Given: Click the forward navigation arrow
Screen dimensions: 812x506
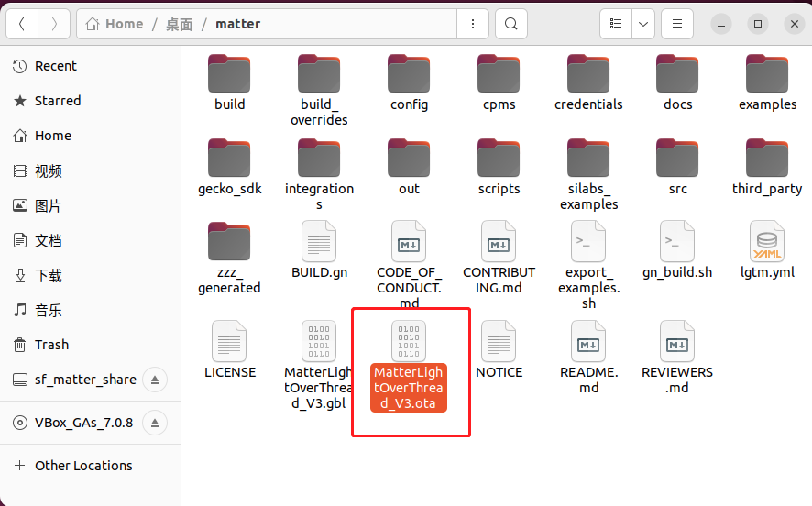Looking at the screenshot, I should pyautogui.click(x=54, y=24).
